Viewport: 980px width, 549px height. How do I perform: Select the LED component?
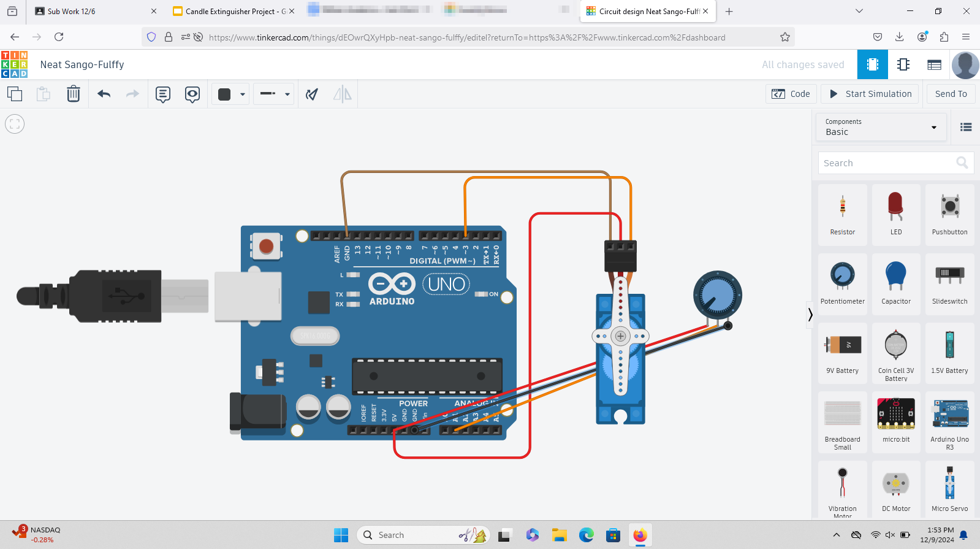[x=896, y=215]
